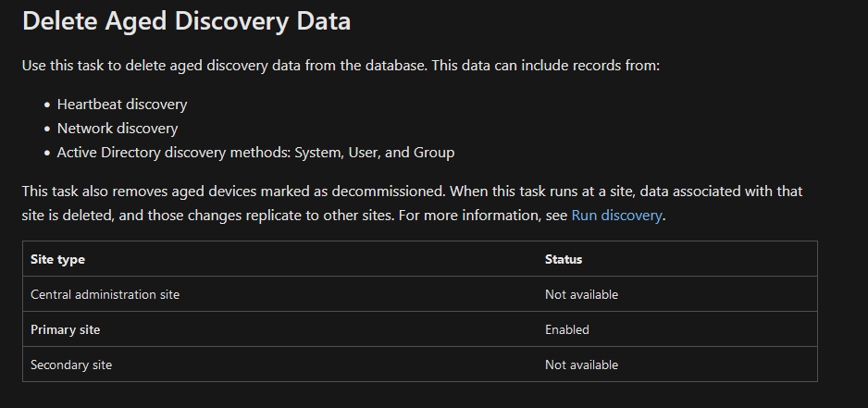Click the intro sentence about aged discovery data

341,66
